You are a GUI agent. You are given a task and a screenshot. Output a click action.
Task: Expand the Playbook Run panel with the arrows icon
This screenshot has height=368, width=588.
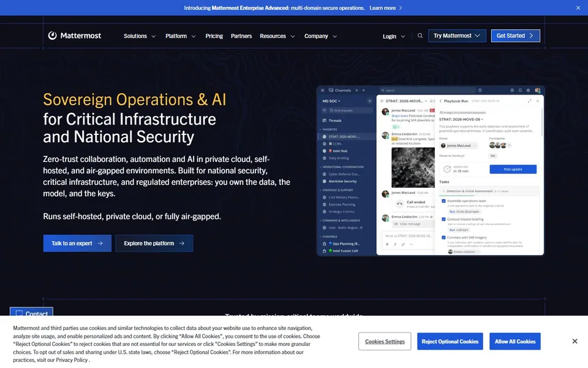click(x=529, y=101)
